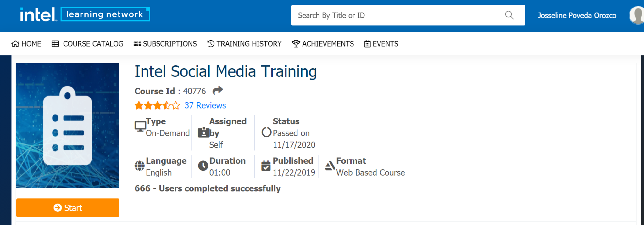This screenshot has width=644, height=225.
Task: Click the search magnifying glass icon
Action: pyautogui.click(x=509, y=15)
